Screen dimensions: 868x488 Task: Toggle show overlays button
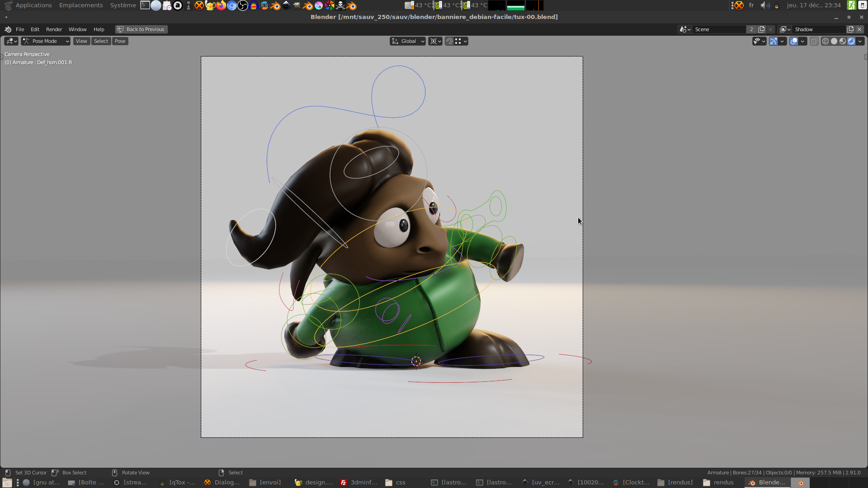tap(794, 41)
